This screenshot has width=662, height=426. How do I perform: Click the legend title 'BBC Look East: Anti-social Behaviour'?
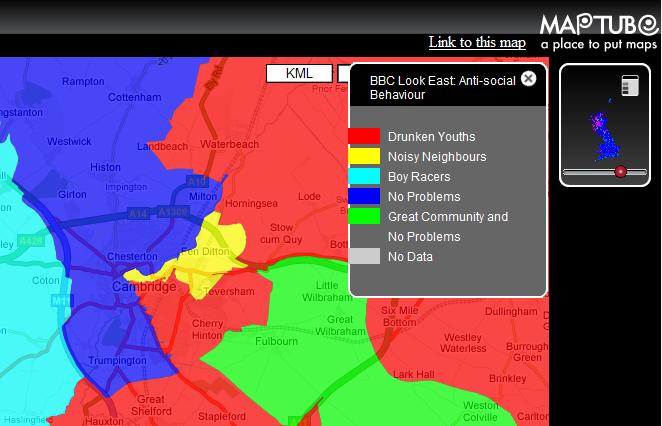pyautogui.click(x=442, y=87)
